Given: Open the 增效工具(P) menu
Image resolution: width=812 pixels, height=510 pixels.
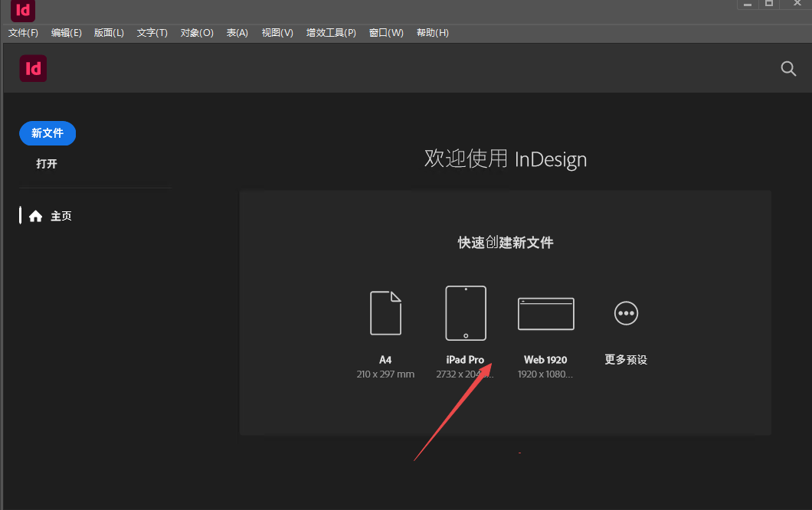Looking at the screenshot, I should [x=331, y=33].
